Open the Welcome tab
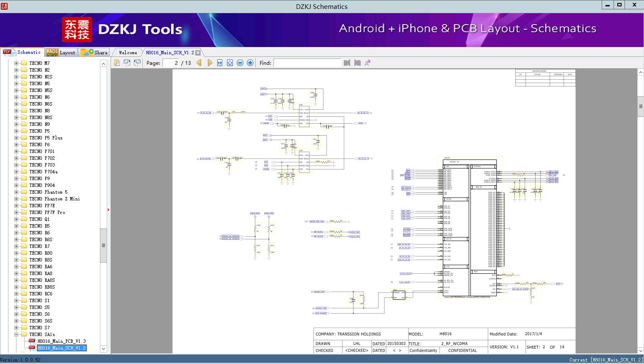The width and height of the screenshot is (644, 364). pyautogui.click(x=128, y=53)
